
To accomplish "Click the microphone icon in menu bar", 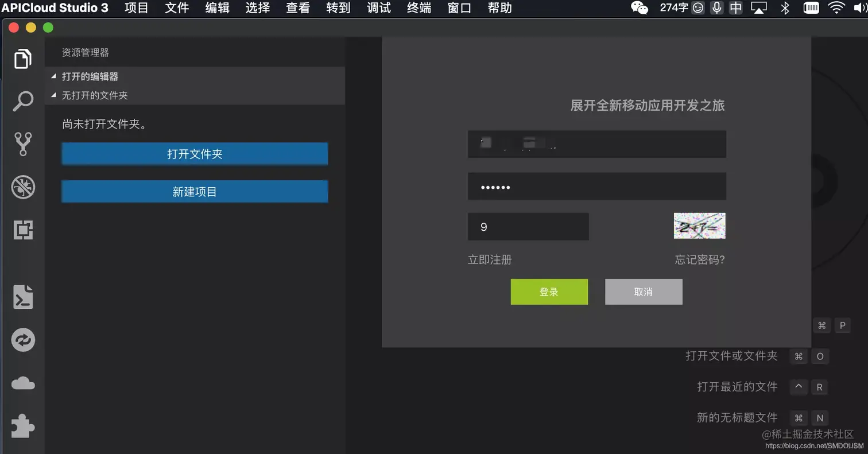I will (716, 8).
